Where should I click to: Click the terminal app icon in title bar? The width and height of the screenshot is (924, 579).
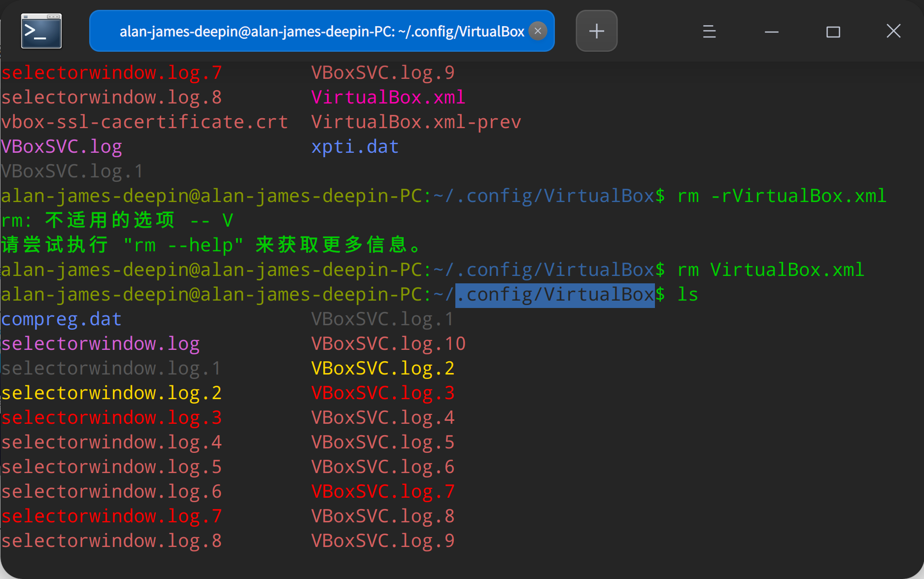[x=41, y=31]
